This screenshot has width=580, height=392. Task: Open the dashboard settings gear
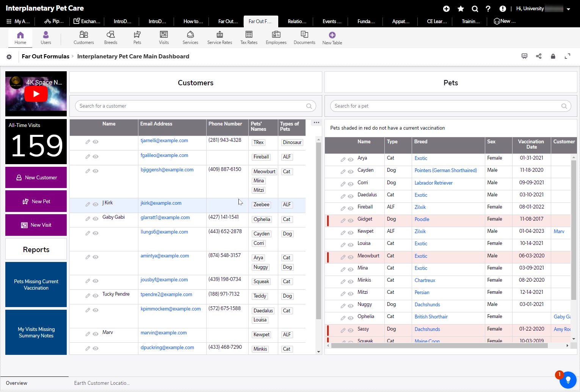(9, 57)
